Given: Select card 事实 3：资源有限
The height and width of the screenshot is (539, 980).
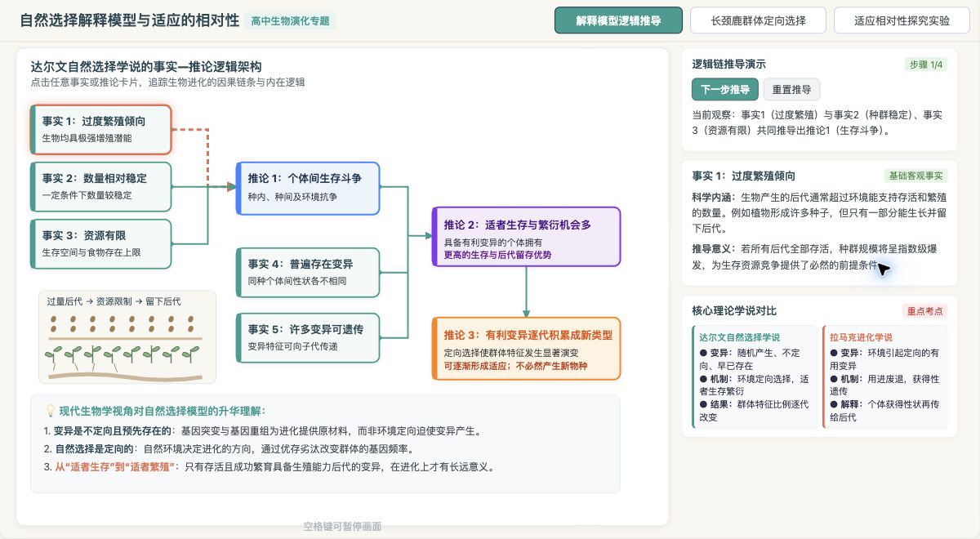Looking at the screenshot, I should click(100, 243).
